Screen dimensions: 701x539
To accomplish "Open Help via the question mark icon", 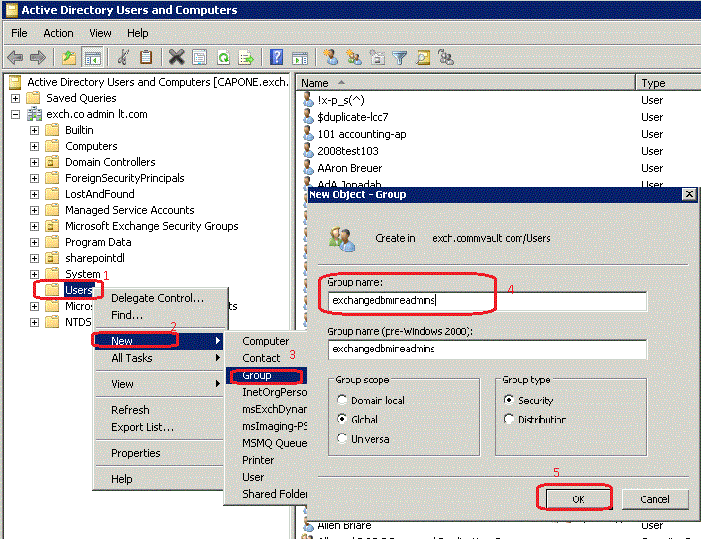I will point(275,58).
